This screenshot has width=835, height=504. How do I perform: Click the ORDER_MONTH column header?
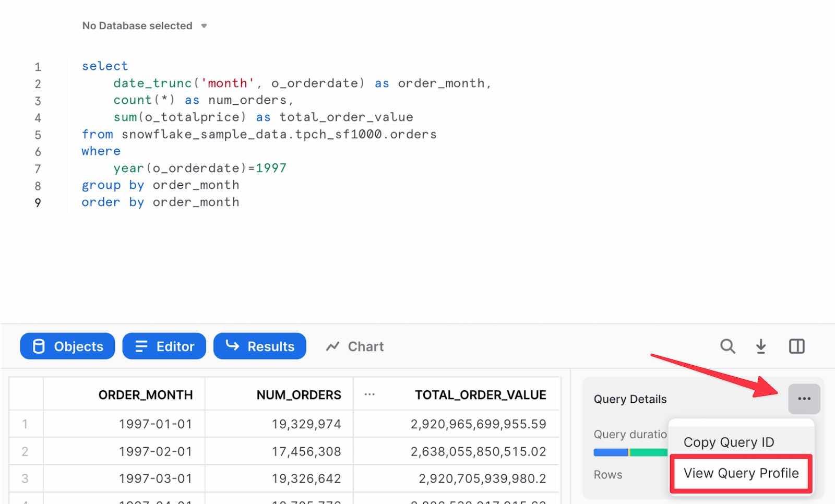click(x=146, y=395)
